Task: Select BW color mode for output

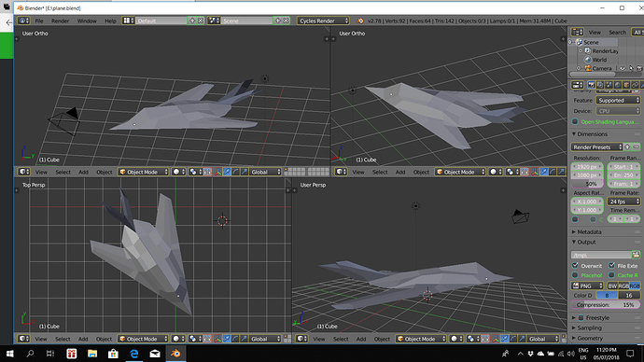Action: pos(612,285)
